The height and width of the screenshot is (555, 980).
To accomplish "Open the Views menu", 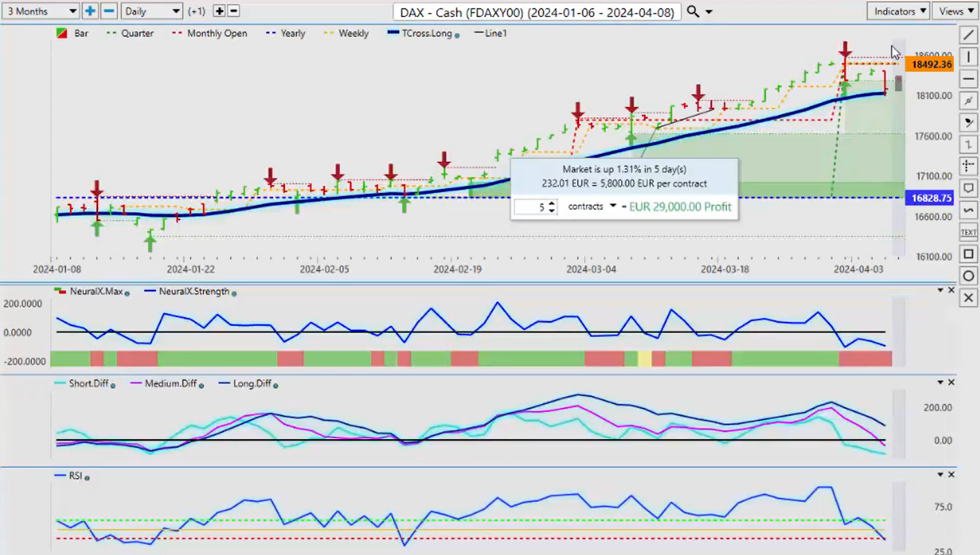I will tap(956, 11).
